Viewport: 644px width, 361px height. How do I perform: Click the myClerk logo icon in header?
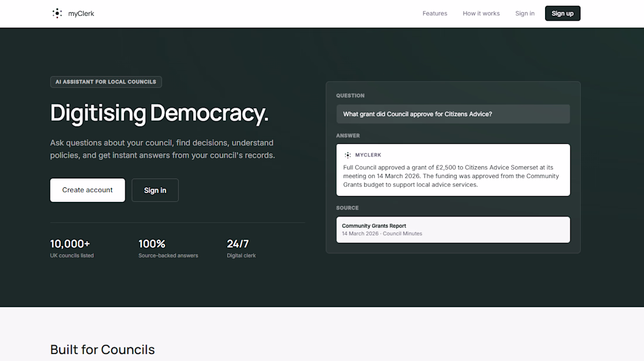[x=57, y=13]
